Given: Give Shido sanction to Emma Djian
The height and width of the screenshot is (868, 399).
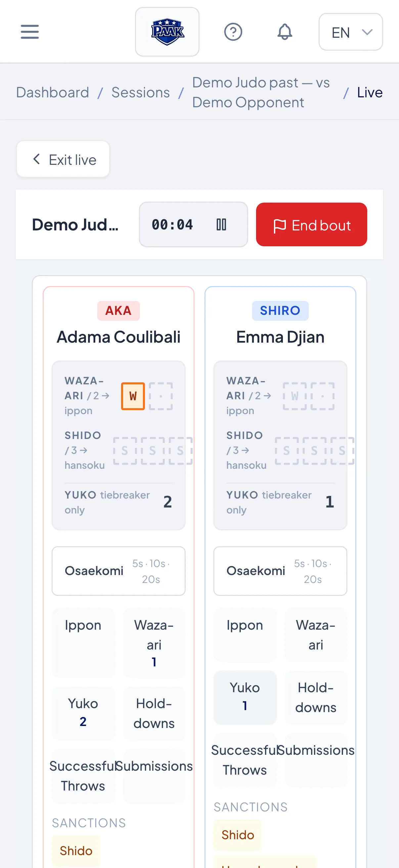Looking at the screenshot, I should (238, 835).
